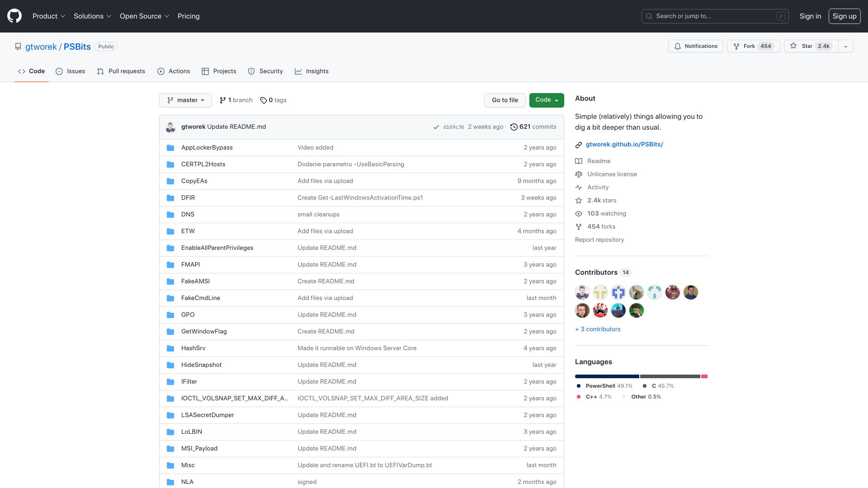The height and width of the screenshot is (488, 868).
Task: Click the GitHub logo icon
Action: tap(14, 16)
